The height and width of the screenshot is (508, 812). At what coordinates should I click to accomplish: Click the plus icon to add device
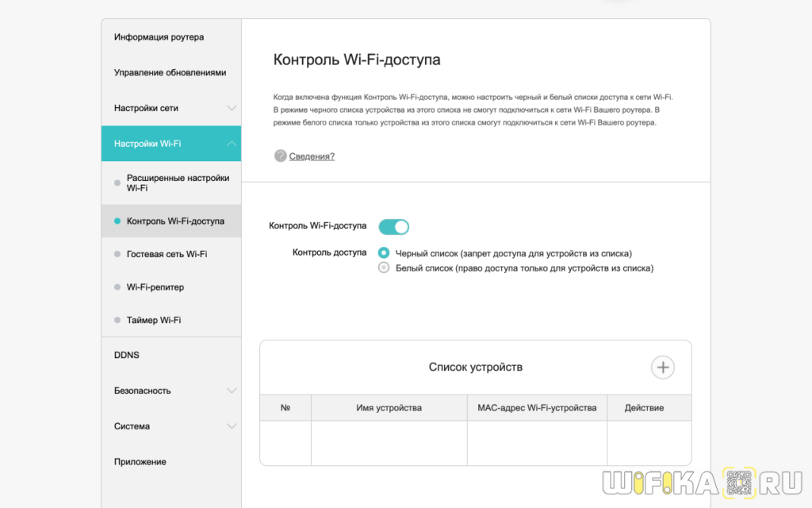click(x=663, y=367)
